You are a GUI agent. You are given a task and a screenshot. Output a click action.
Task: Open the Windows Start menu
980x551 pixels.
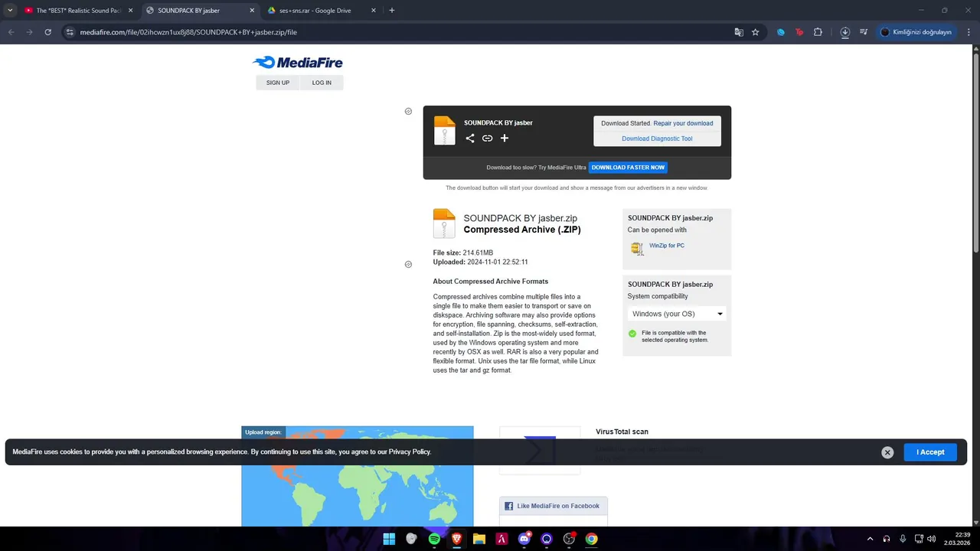pyautogui.click(x=389, y=539)
